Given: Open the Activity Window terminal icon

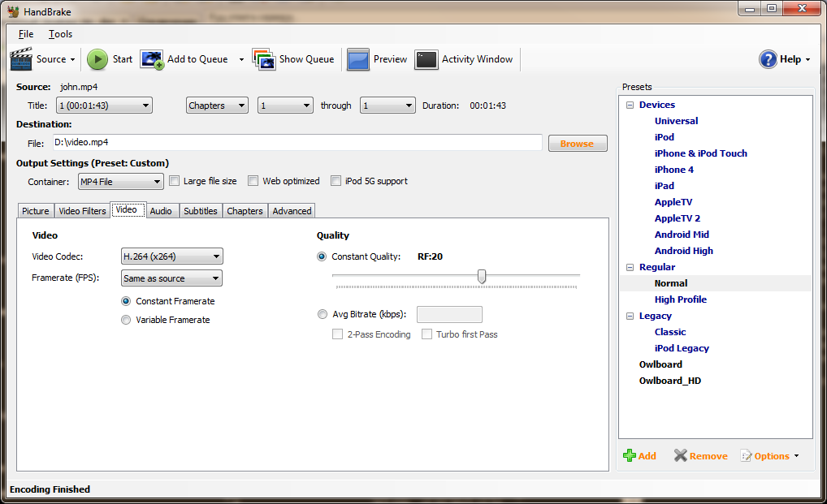Looking at the screenshot, I should 426,59.
